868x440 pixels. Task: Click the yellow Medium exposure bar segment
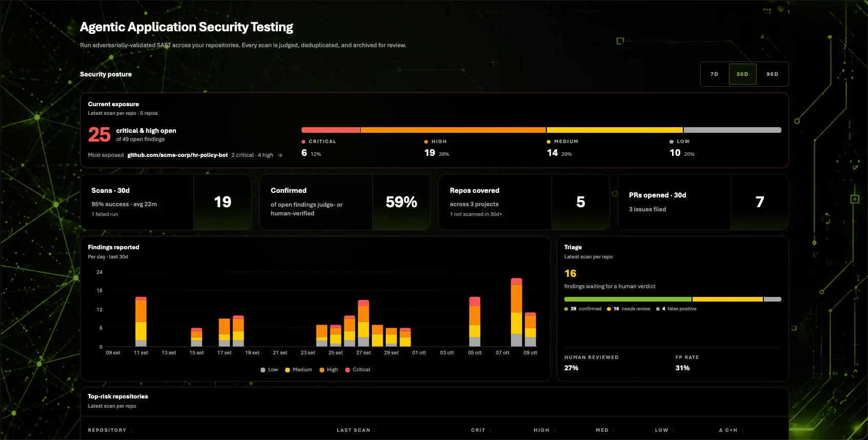coord(615,130)
